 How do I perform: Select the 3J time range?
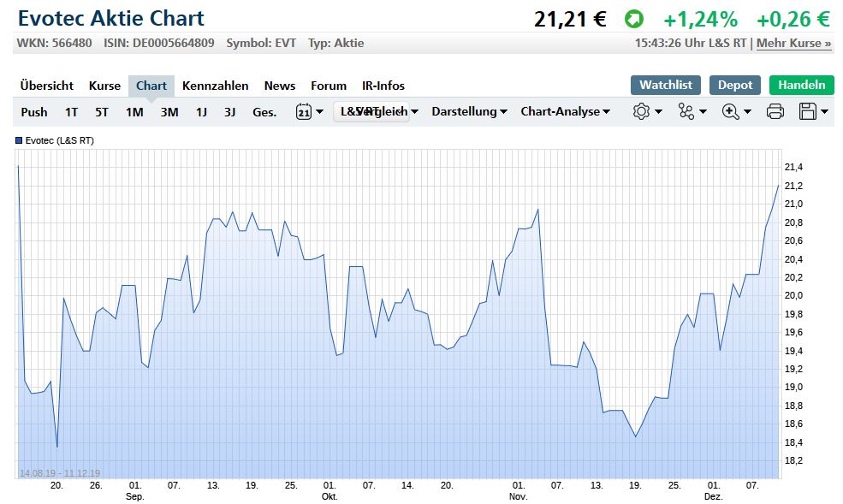click(230, 112)
